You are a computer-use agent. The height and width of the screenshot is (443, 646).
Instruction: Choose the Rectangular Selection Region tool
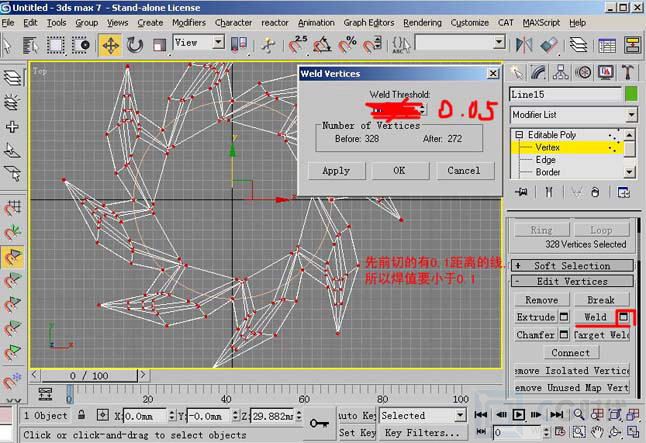(x=55, y=45)
